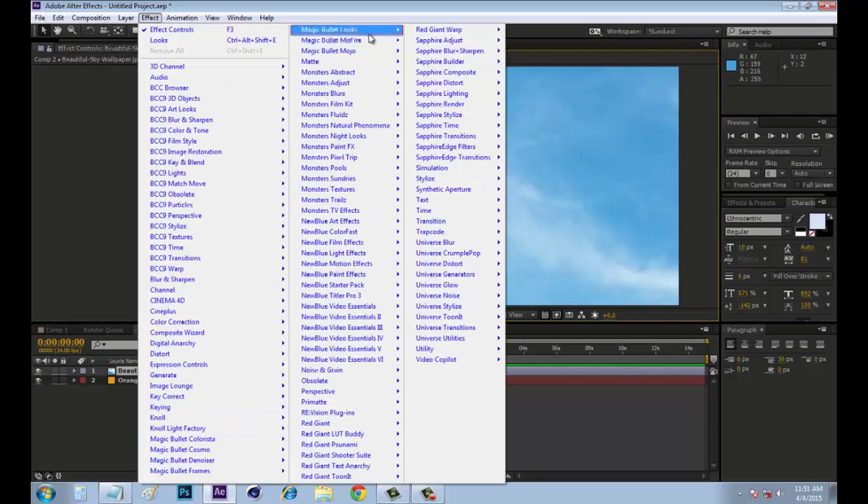Switch to Effects & Presets tab
The width and height of the screenshot is (868, 504).
[x=751, y=203]
